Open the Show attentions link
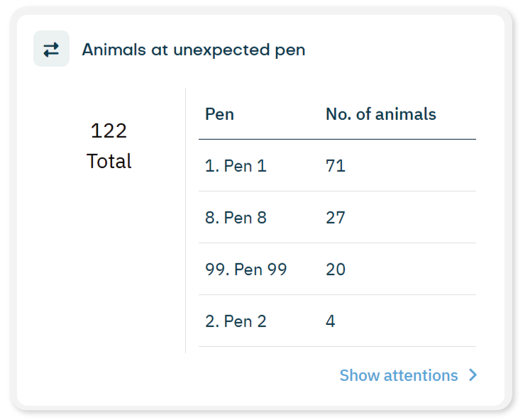This screenshot has height=420, width=523. pyautogui.click(x=399, y=375)
